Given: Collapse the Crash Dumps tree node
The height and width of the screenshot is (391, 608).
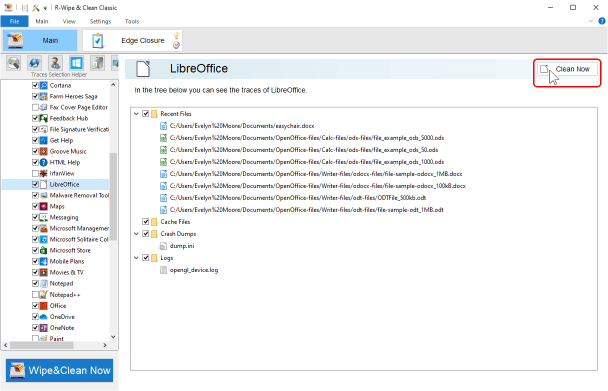Looking at the screenshot, I should coord(136,234).
